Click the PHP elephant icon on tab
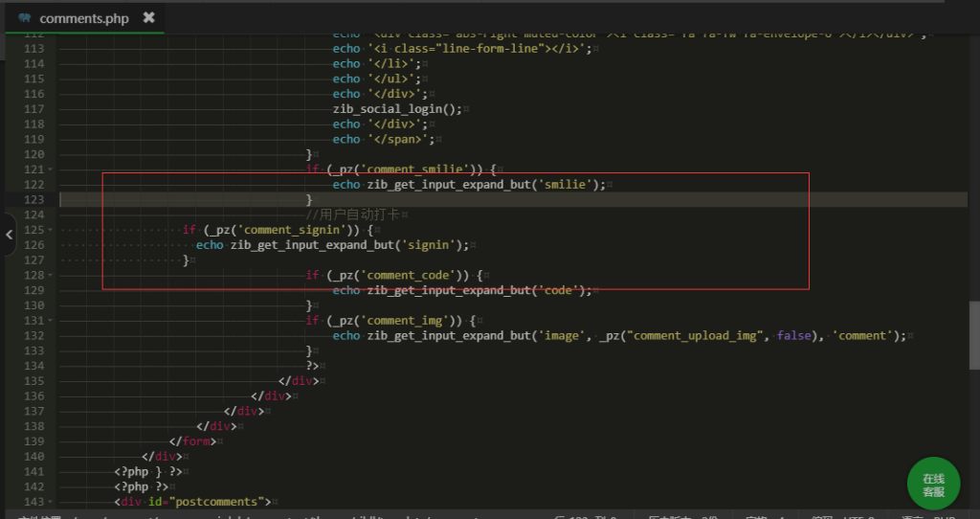Screen dimensions: 980x519 (24, 18)
